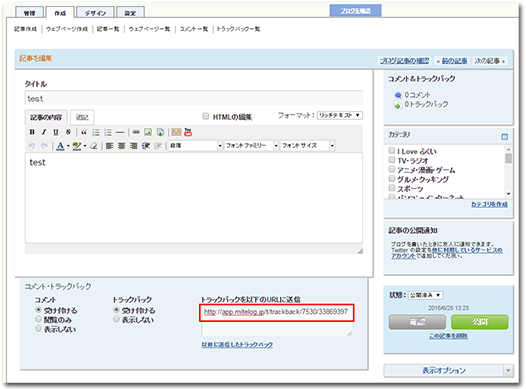Open the カテゴリを作成 link

pos(489,204)
